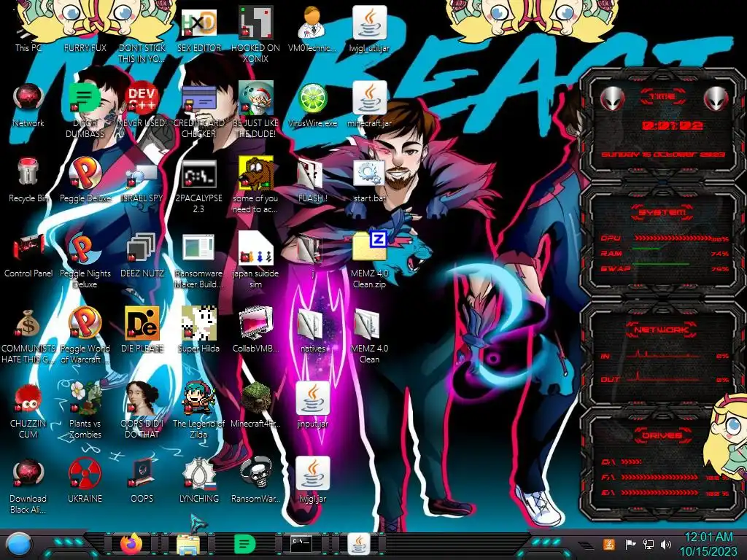Open the OOPS DID I DO THAT portrait shortcut
This screenshot has height=560, width=747.
pos(142,398)
